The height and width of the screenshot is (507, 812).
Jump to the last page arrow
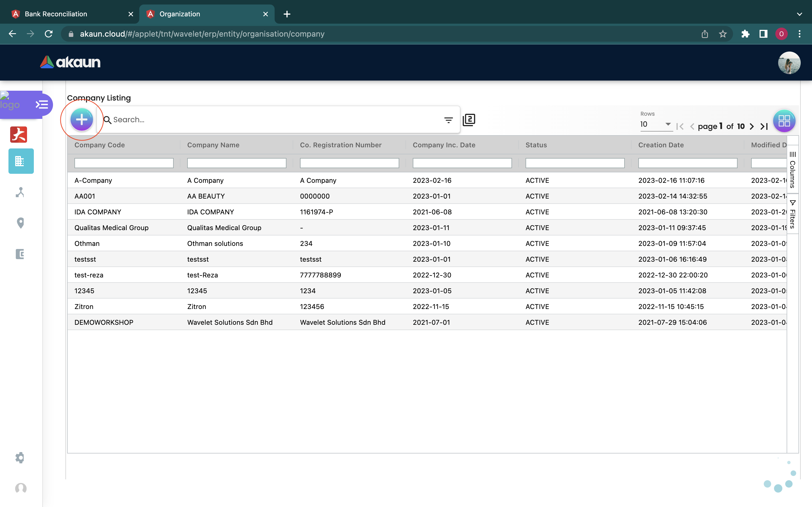764,126
